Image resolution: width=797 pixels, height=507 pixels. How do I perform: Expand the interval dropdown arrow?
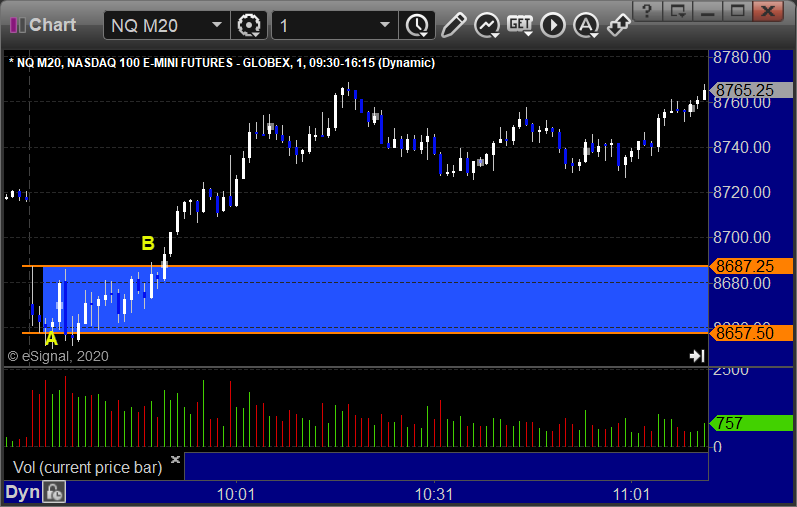coord(385,24)
